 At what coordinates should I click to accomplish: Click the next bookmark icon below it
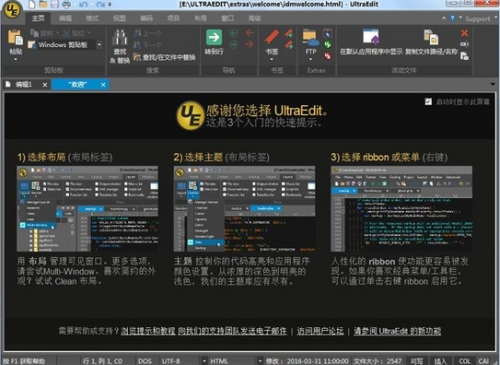pos(289,45)
